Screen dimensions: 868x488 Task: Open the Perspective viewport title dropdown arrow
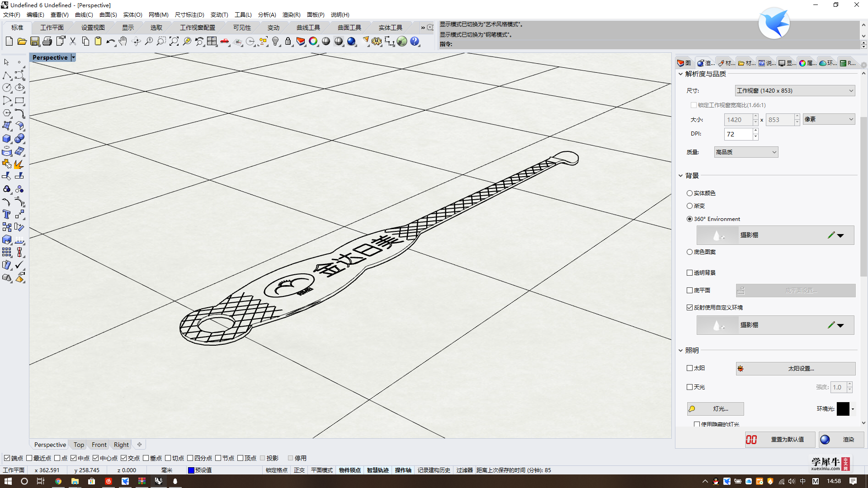click(x=73, y=57)
